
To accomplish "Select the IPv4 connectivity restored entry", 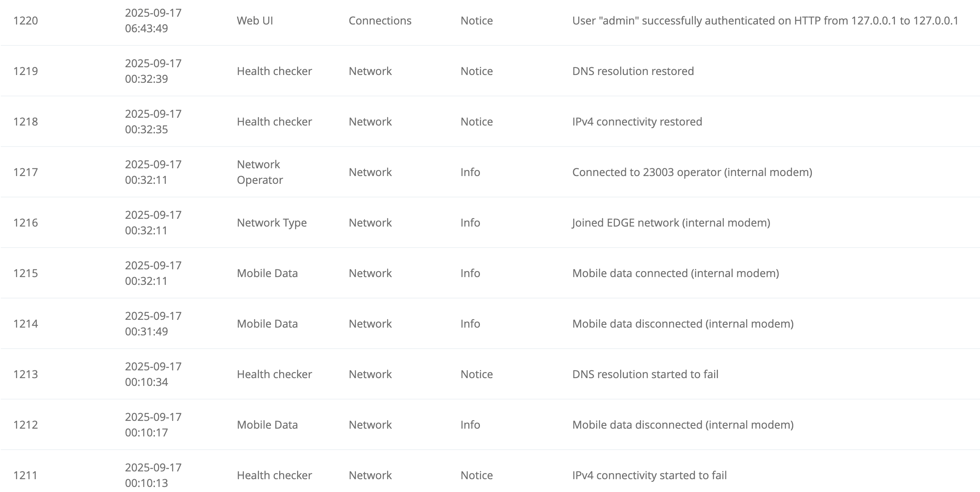I will pos(637,122).
